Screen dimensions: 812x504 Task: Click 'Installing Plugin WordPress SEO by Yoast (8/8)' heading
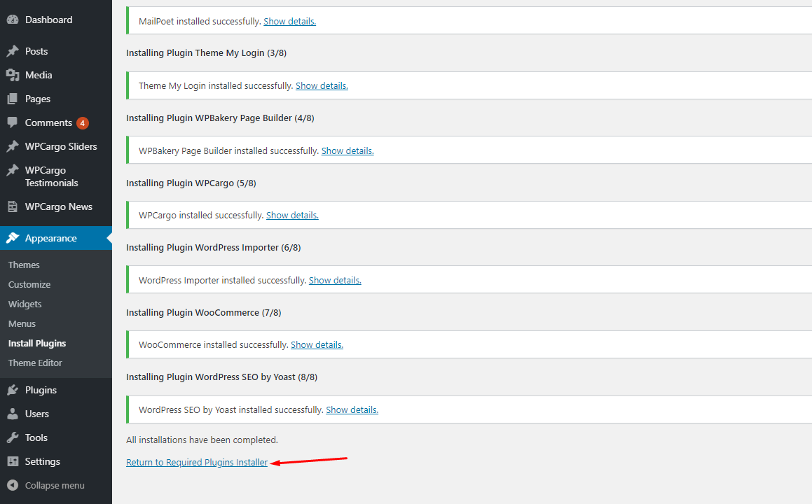pos(221,377)
